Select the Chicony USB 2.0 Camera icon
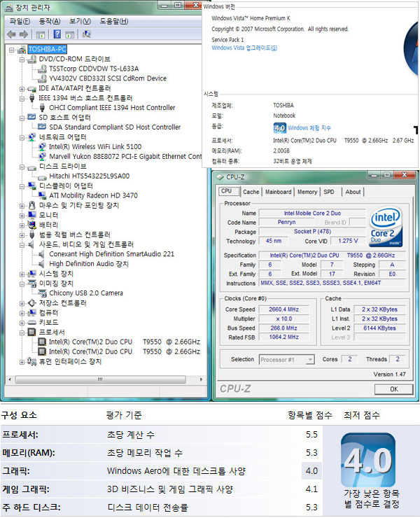Viewport: 420px width, 518px height. (42, 293)
